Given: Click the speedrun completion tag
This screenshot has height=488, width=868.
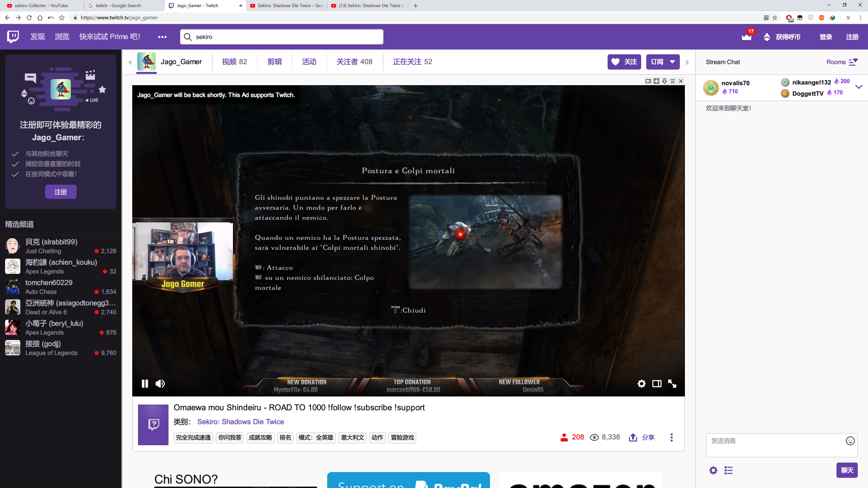Looking at the screenshot, I should 193,438.
